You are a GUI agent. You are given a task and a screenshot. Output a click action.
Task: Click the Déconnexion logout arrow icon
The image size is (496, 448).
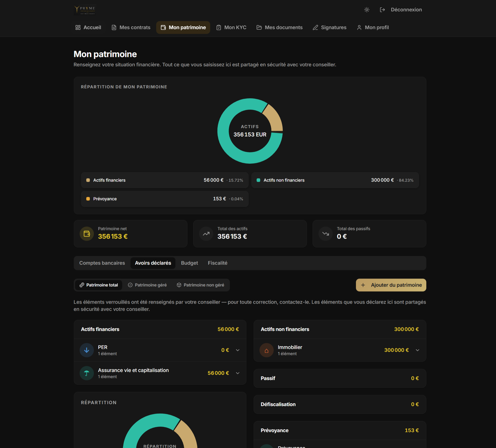coord(382,10)
